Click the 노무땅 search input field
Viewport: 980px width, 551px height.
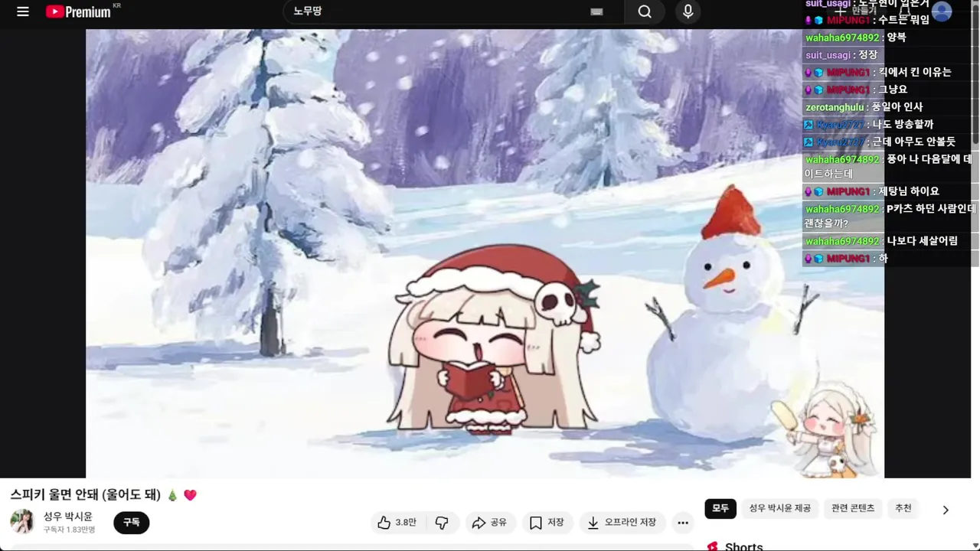pos(436,11)
